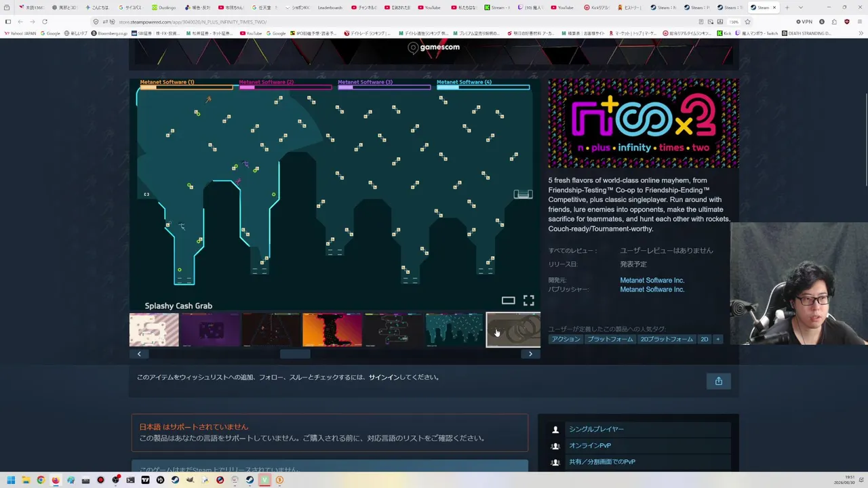Enter fullscreen for the screenshot viewer
The height and width of the screenshot is (488, 868).
click(x=528, y=300)
